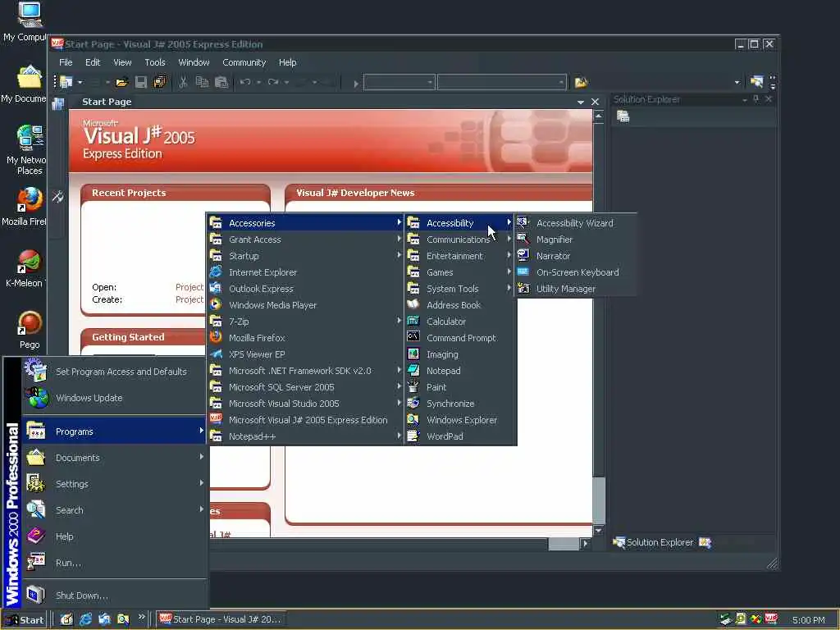This screenshot has height=630, width=840.
Task: Expand the System Tools submenu
Action: click(x=460, y=289)
